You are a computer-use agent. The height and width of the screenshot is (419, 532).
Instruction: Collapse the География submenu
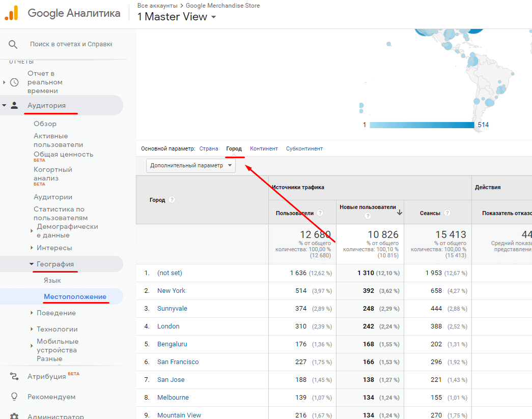(x=32, y=264)
